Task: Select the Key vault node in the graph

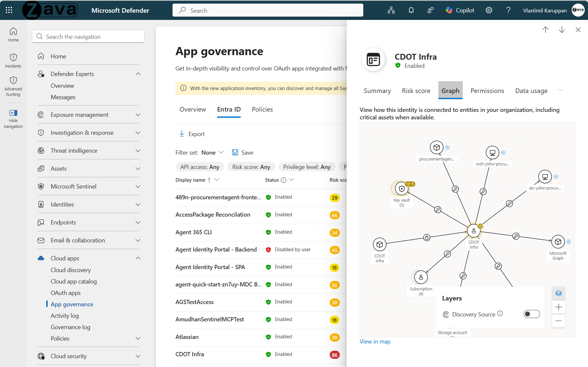Action: (401, 189)
